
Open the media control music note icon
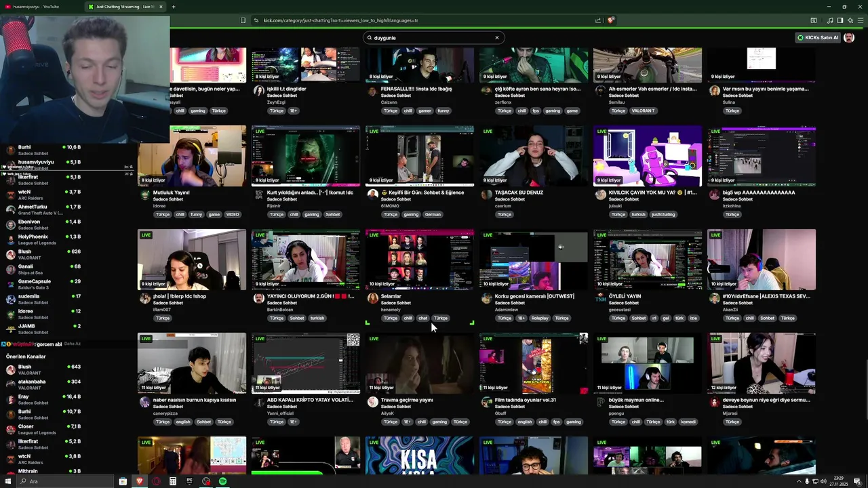click(829, 20)
